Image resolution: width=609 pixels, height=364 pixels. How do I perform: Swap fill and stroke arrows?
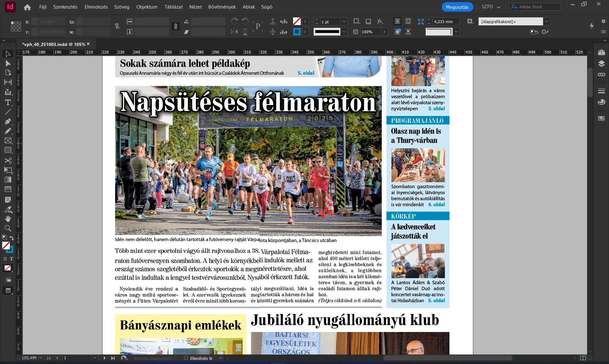pos(12,238)
